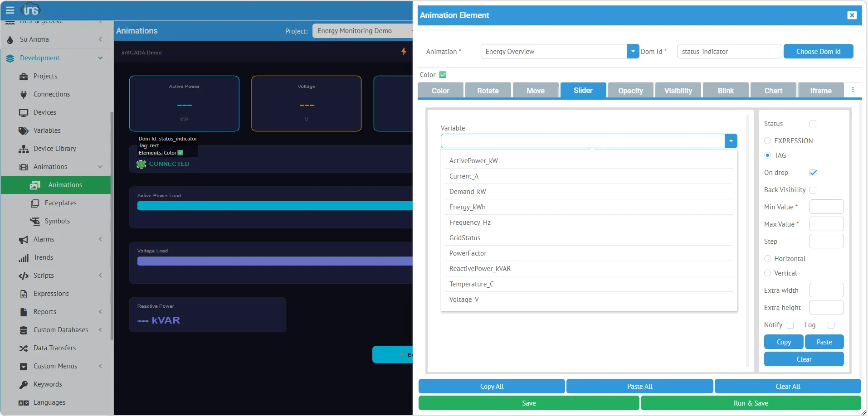Select Variables from the sidebar
The width and height of the screenshot is (868, 416).
point(47,130)
